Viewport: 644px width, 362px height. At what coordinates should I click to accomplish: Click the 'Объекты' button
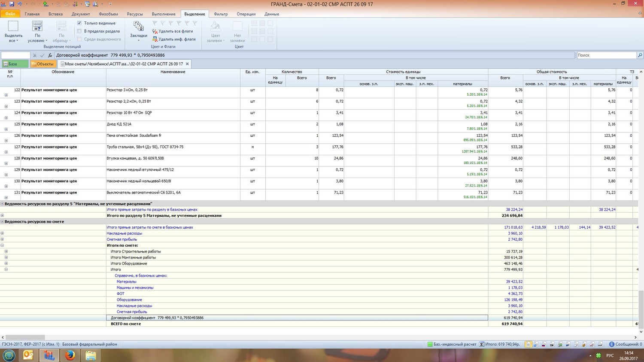click(43, 64)
